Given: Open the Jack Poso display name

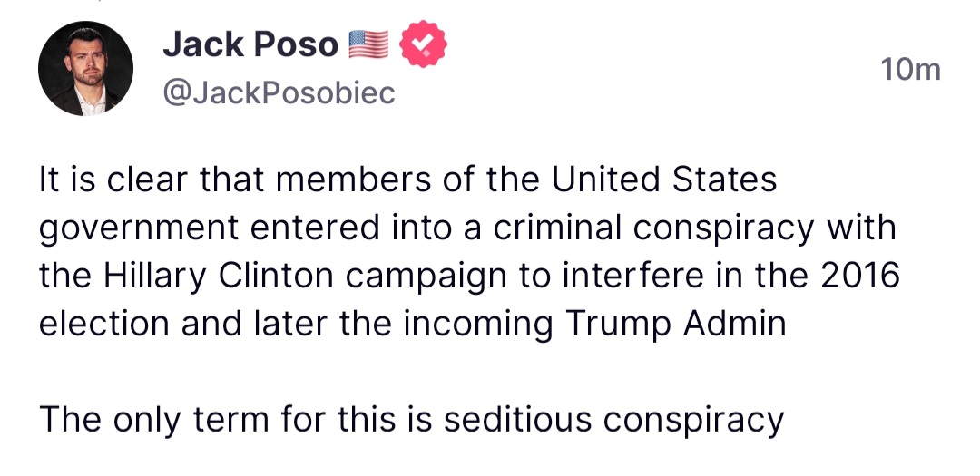Looking at the screenshot, I should pyautogui.click(x=250, y=45).
